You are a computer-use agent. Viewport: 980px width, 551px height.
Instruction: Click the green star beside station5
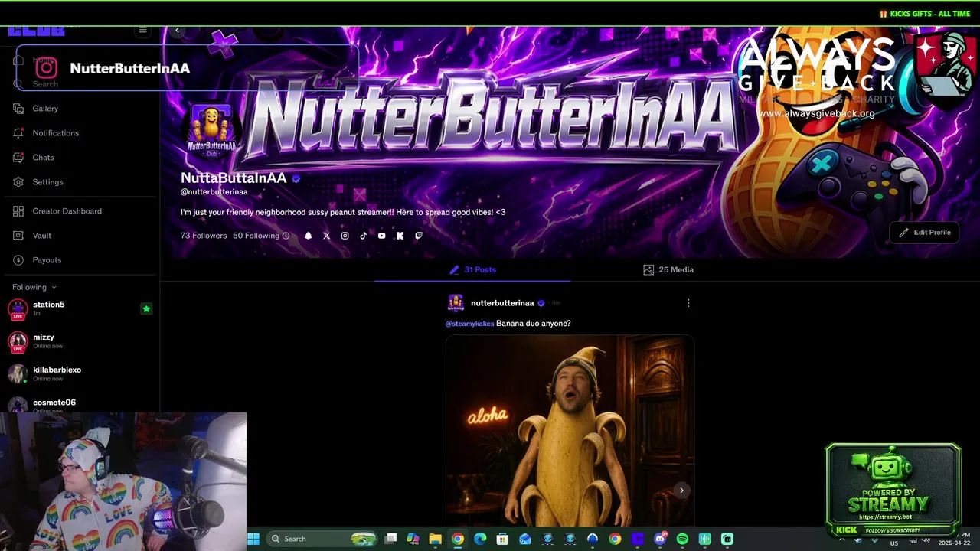click(146, 309)
